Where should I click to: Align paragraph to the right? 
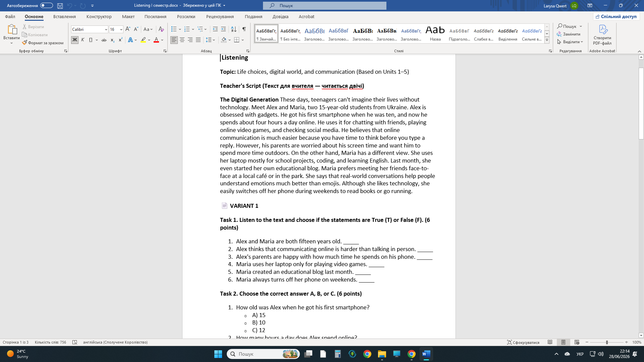[190, 40]
